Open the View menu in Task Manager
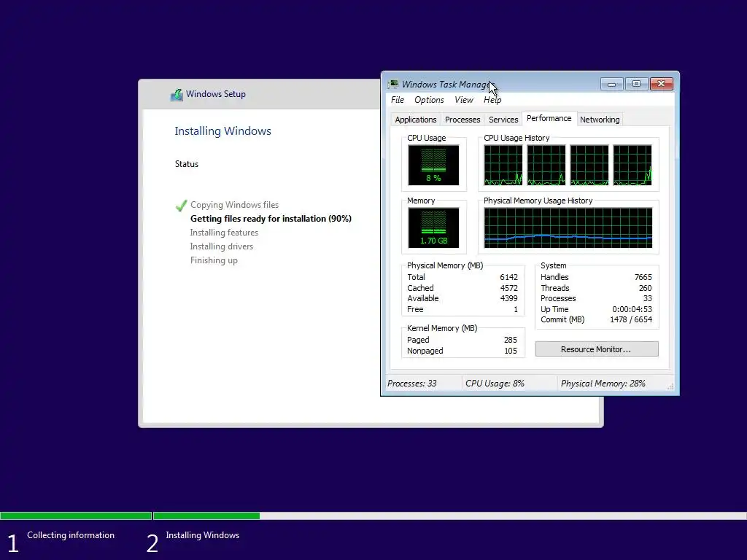747x560 pixels. (x=463, y=100)
